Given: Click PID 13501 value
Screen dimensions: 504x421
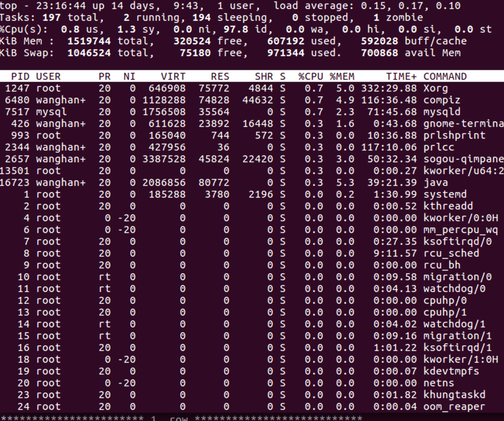Looking at the screenshot, I should (15, 171).
